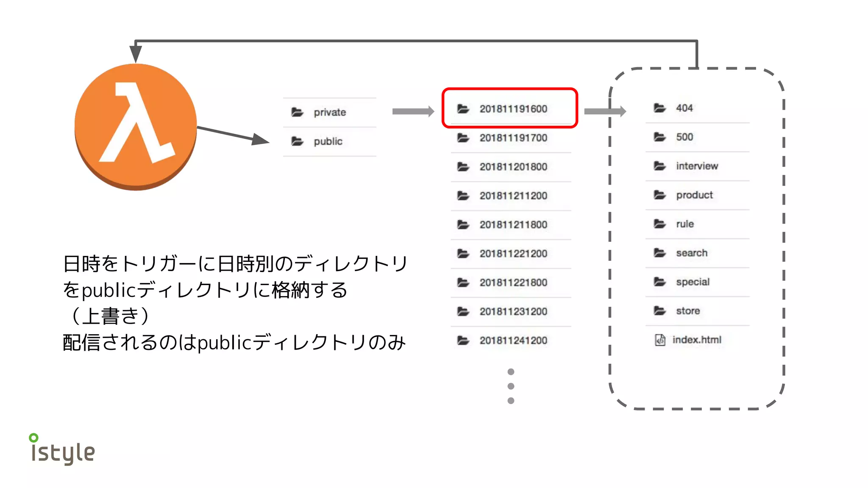Image resolution: width=868 pixels, height=488 pixels.
Task: Click the HTML file icon beside index.html
Action: pyautogui.click(x=660, y=340)
